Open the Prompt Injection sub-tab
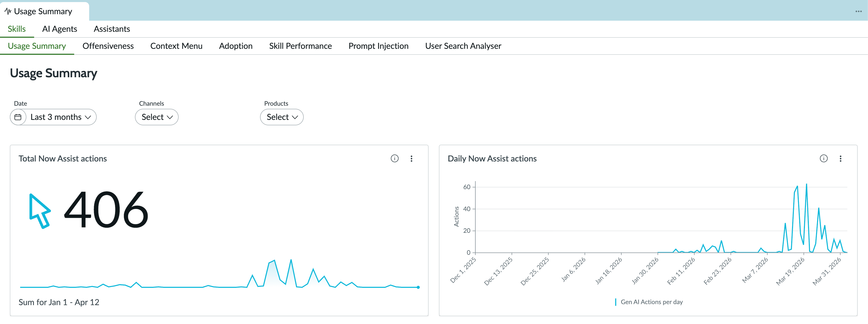The image size is (868, 324). (378, 46)
